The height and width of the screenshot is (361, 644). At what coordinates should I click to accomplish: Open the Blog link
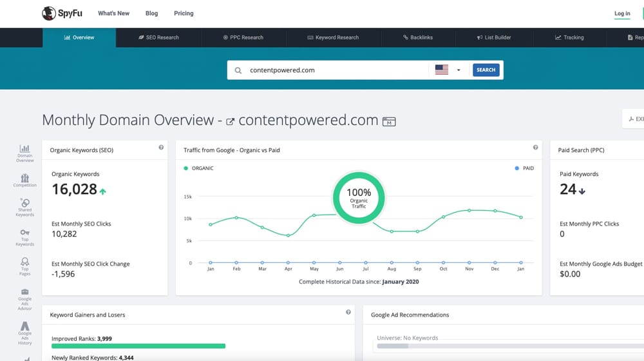pos(151,13)
